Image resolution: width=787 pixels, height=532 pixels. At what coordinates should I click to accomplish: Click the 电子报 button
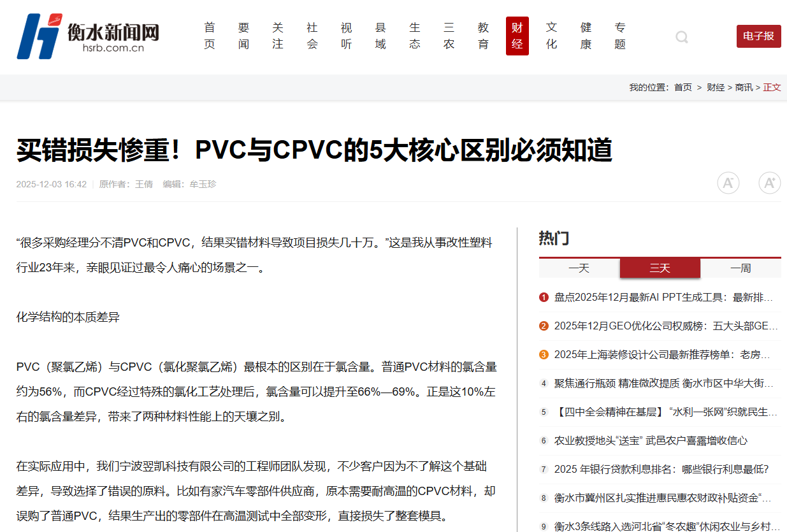pyautogui.click(x=758, y=36)
